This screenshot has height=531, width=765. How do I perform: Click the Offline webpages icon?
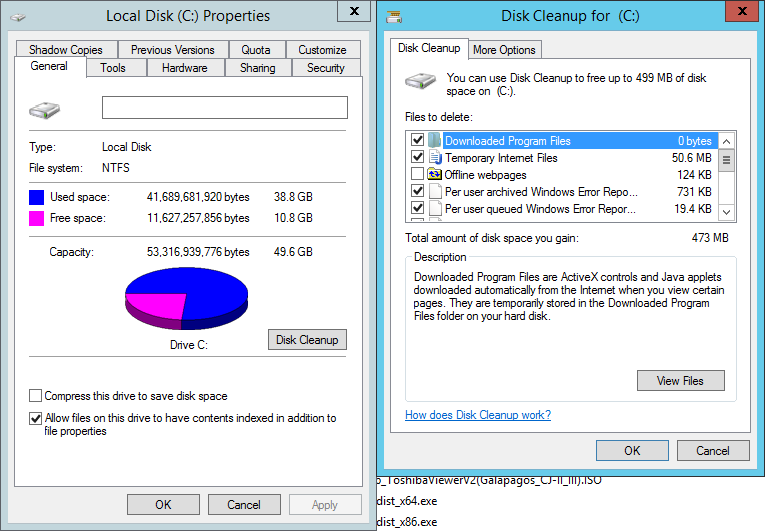(x=434, y=174)
